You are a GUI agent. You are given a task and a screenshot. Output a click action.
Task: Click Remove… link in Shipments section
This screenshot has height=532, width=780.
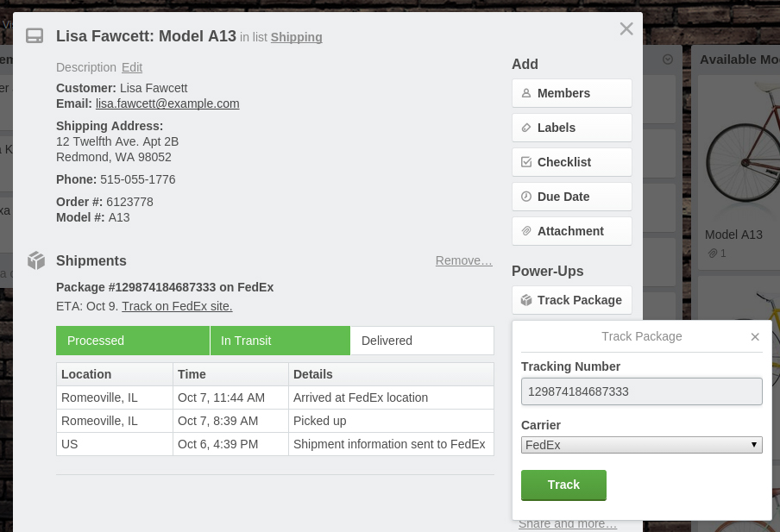coord(463,260)
